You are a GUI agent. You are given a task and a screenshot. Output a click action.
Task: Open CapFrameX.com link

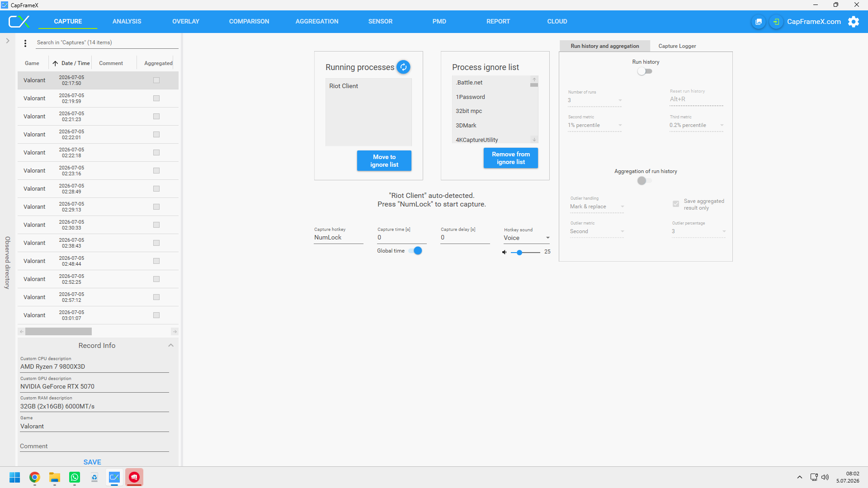point(814,22)
